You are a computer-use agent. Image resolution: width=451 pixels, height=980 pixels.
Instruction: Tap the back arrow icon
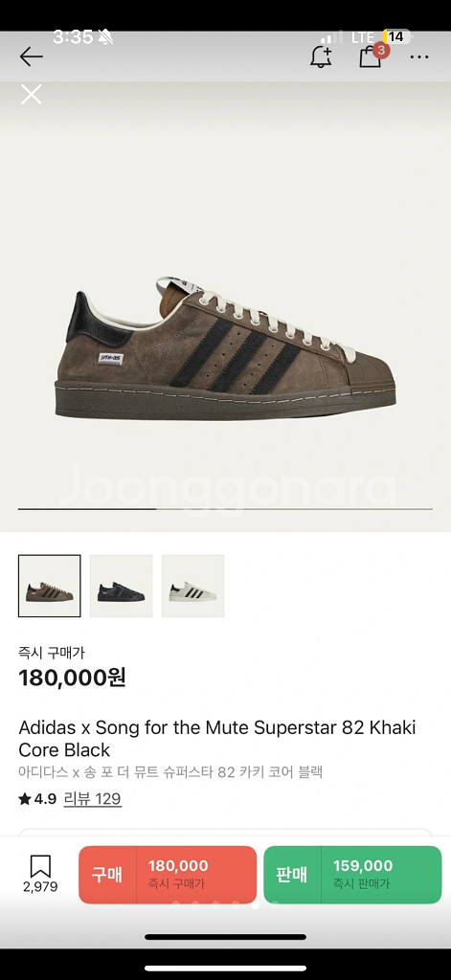[x=31, y=56]
